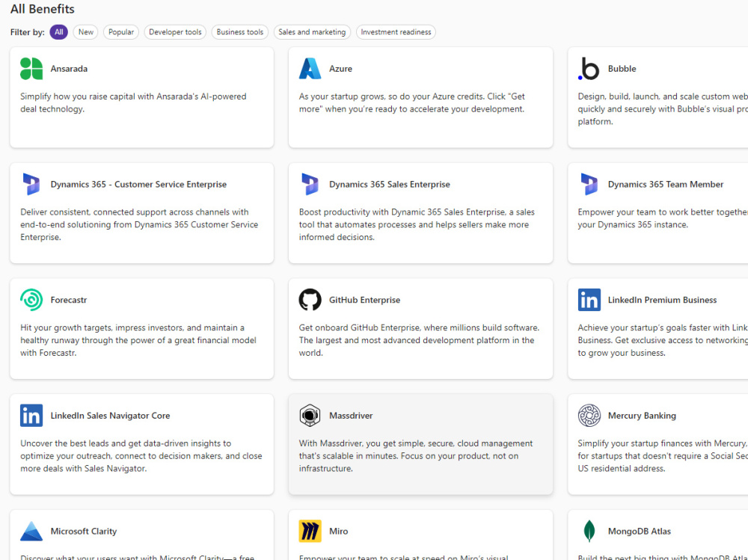Open Dynamics 365 - Customer Service Enterprise card

pyautogui.click(x=141, y=213)
